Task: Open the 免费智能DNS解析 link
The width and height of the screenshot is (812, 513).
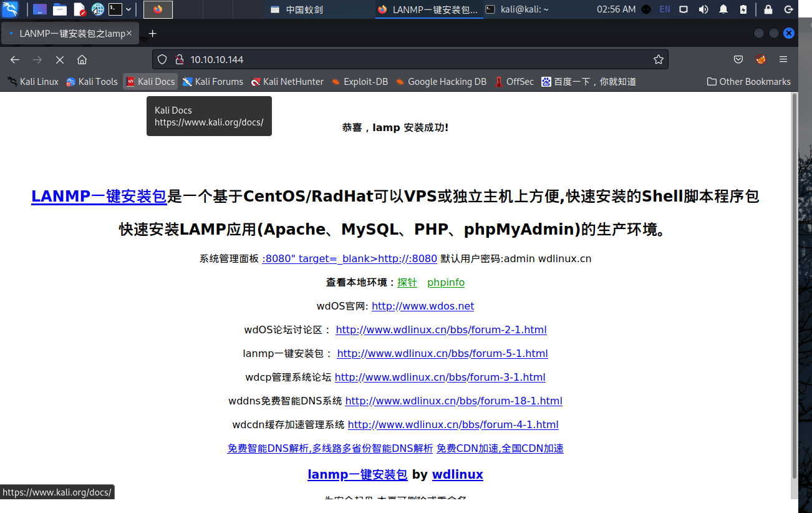Action: pos(330,448)
